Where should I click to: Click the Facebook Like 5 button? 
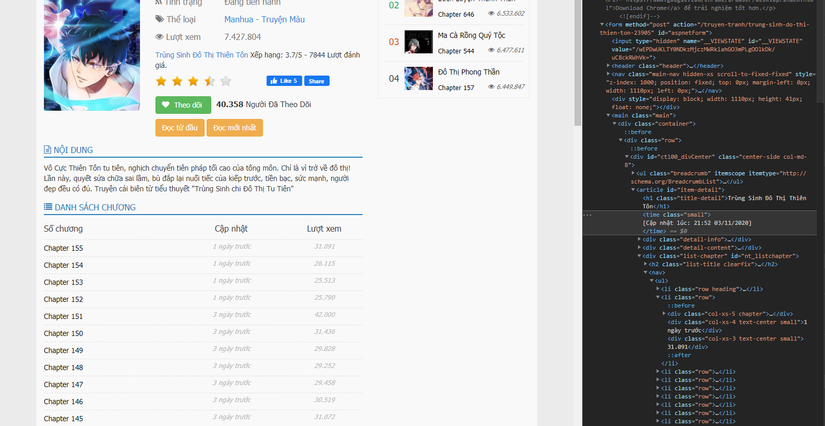point(284,81)
